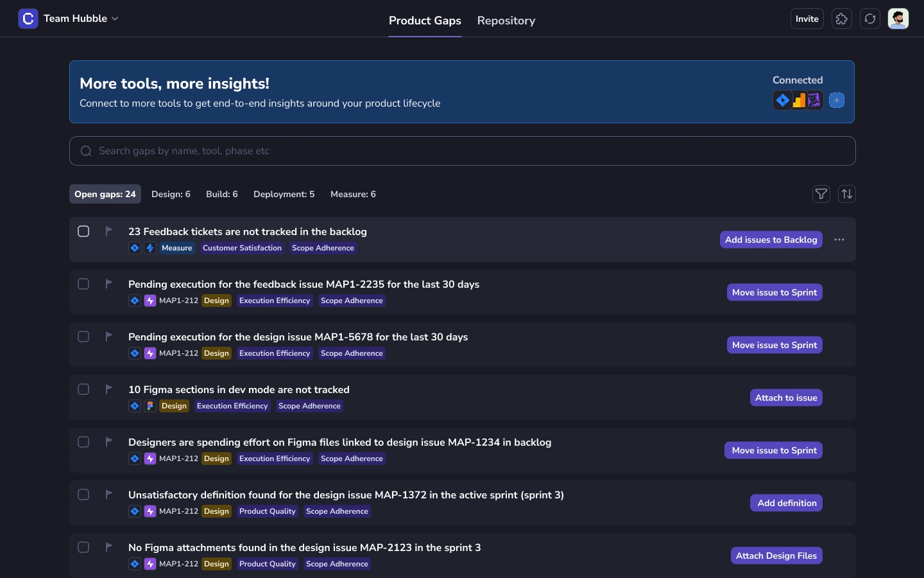This screenshot has width=924, height=578.
Task: Switch to the Repository tab
Action: point(506,21)
